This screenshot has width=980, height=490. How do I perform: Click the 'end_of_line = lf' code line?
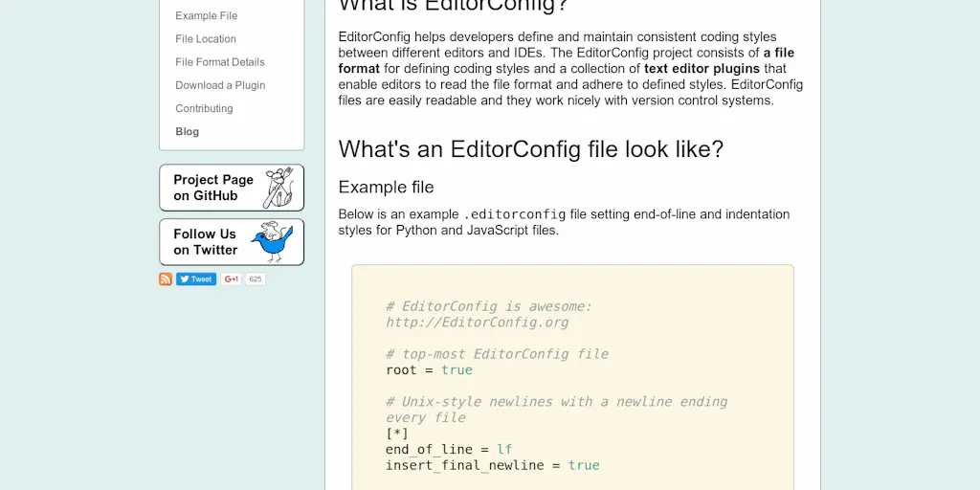pyautogui.click(x=449, y=449)
